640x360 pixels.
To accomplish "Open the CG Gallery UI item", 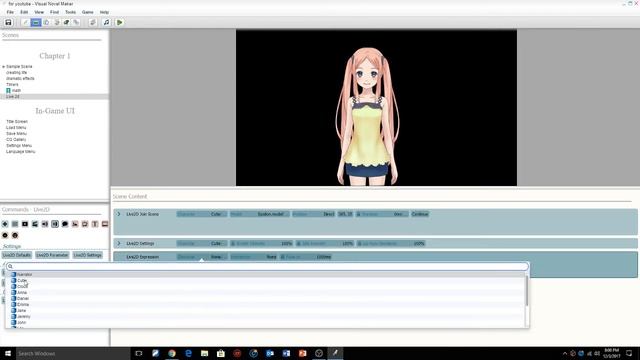I will point(16,140).
